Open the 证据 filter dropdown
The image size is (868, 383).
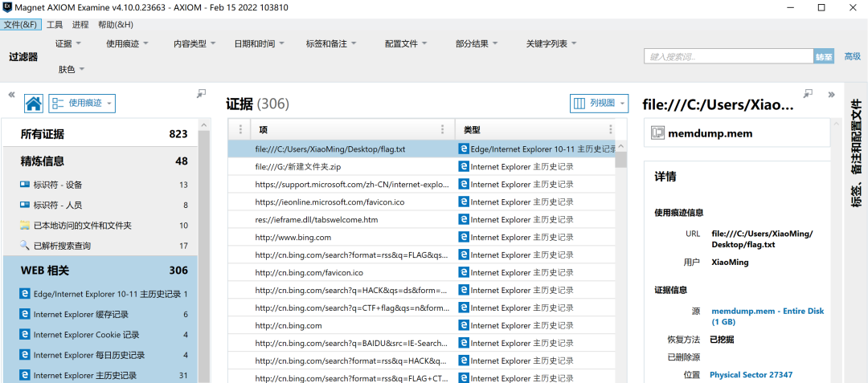68,43
